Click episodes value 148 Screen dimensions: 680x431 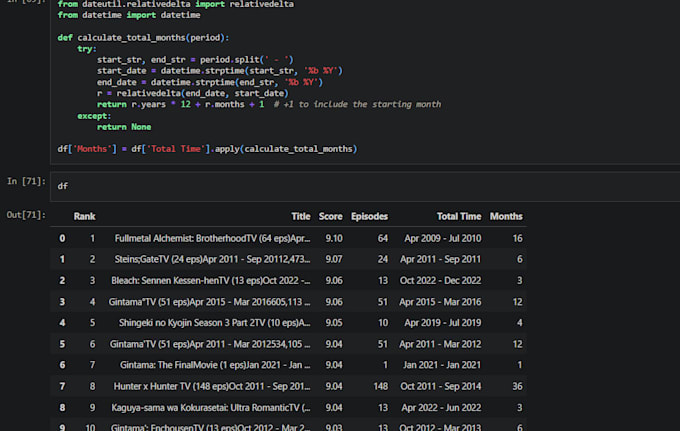point(381,386)
